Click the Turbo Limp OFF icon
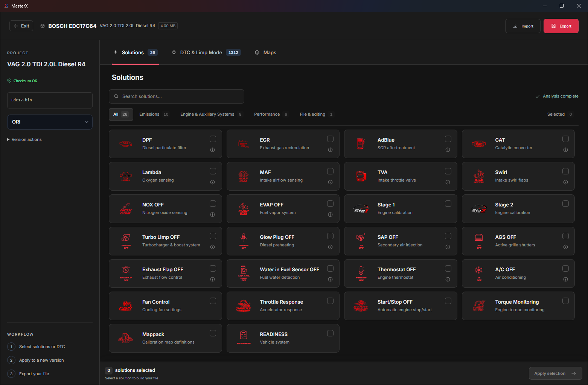 click(126, 241)
